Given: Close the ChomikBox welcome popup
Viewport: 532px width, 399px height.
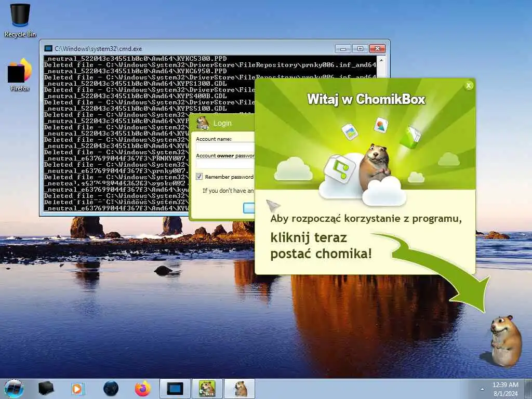Looking at the screenshot, I should [x=469, y=86].
